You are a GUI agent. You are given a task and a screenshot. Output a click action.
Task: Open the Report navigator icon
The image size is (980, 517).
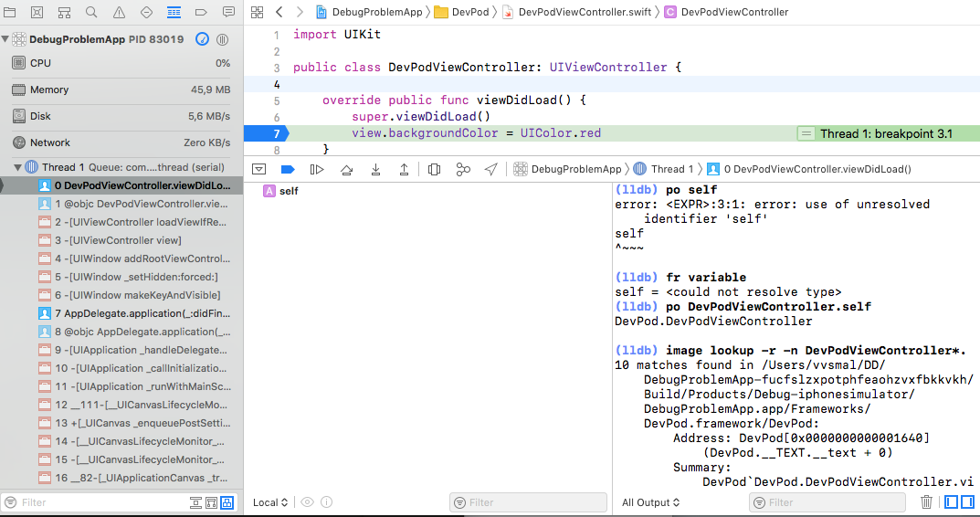click(x=228, y=12)
